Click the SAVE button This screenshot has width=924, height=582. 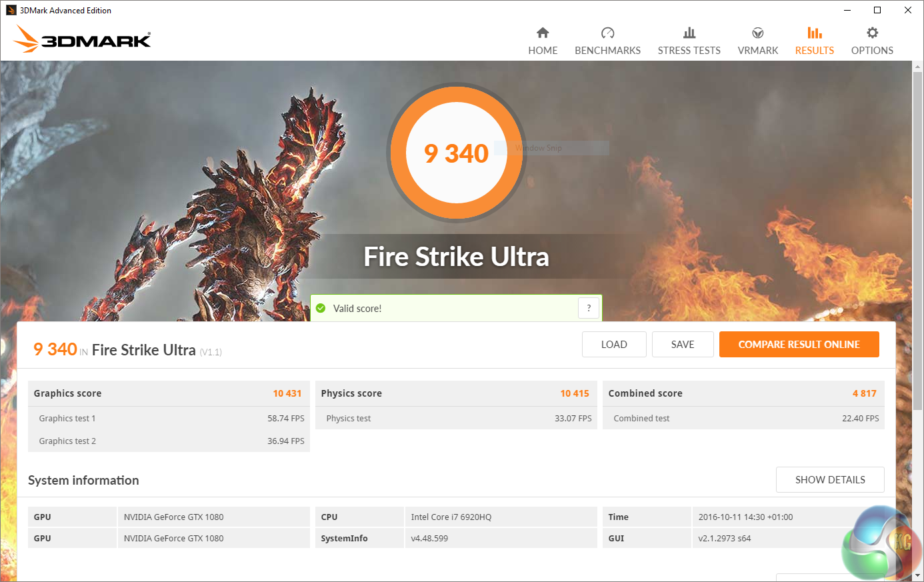683,345
